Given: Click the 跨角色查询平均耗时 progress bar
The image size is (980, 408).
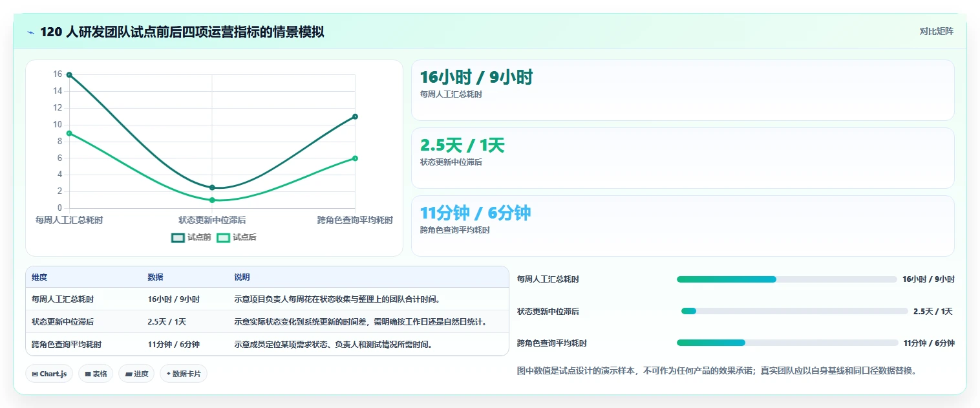Looking at the screenshot, I should [787, 343].
